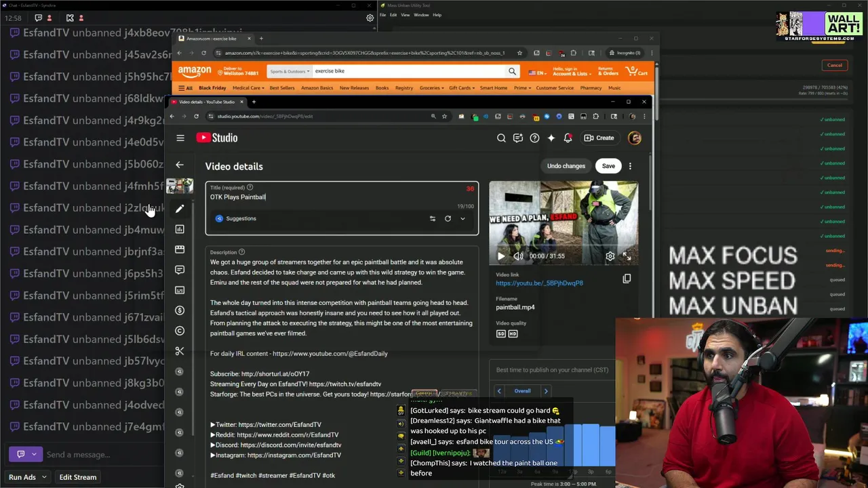Go back with the channel content arrow

pos(180,165)
